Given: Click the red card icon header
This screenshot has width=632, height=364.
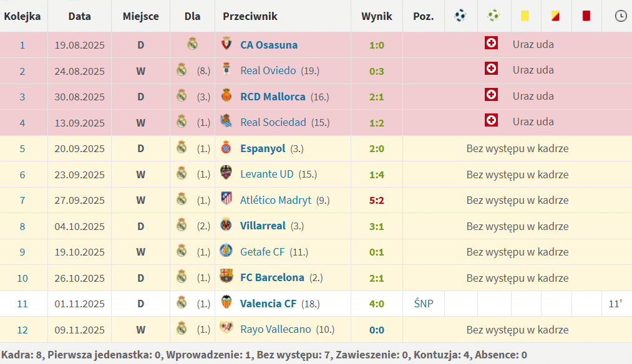Looking at the screenshot, I should [586, 16].
